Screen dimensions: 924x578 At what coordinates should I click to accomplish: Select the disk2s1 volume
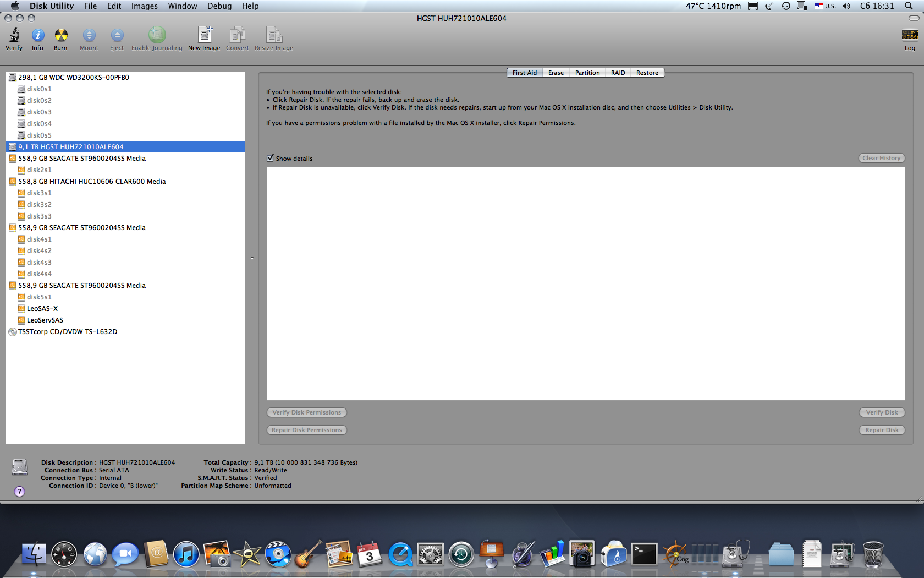point(125,170)
